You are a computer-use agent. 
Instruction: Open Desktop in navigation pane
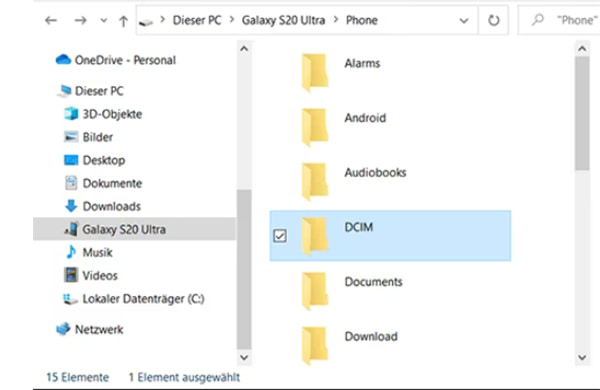(x=104, y=160)
